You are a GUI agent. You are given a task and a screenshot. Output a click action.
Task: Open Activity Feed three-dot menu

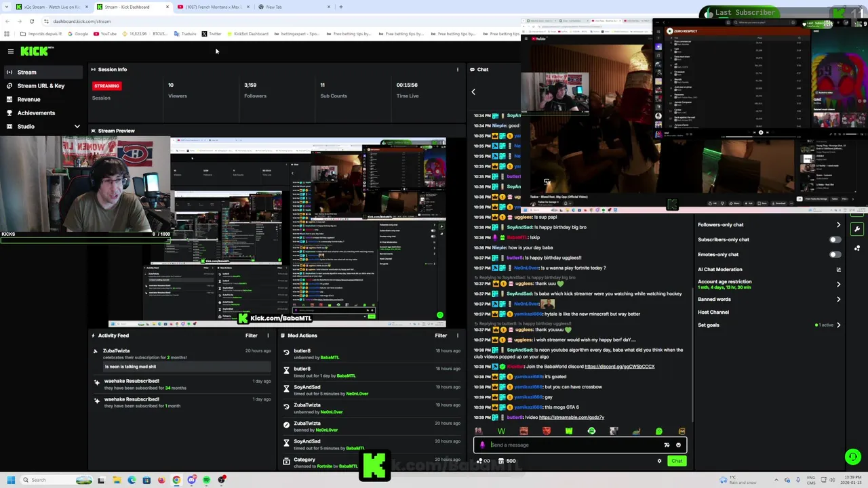click(268, 335)
